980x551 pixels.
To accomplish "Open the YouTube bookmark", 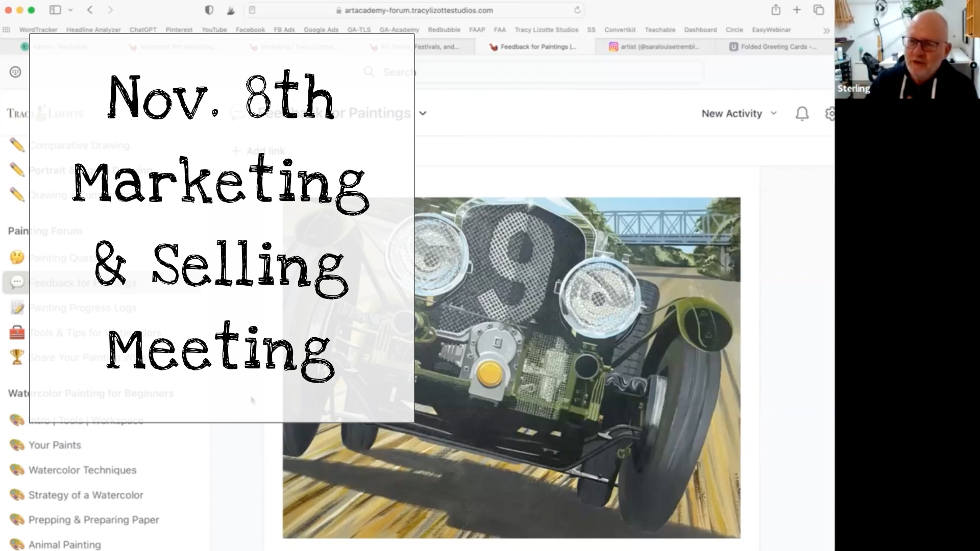I will [x=214, y=30].
